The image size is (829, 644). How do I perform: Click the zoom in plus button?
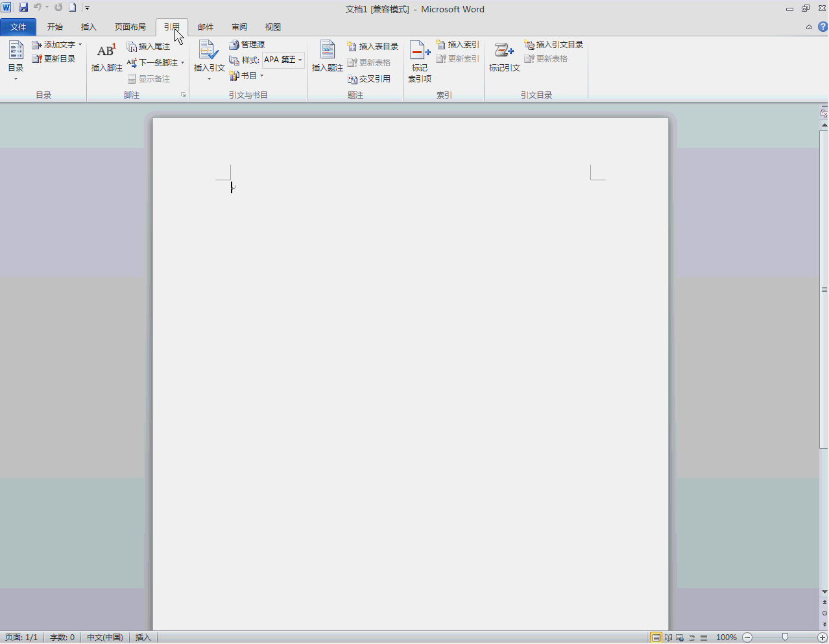pos(823,638)
